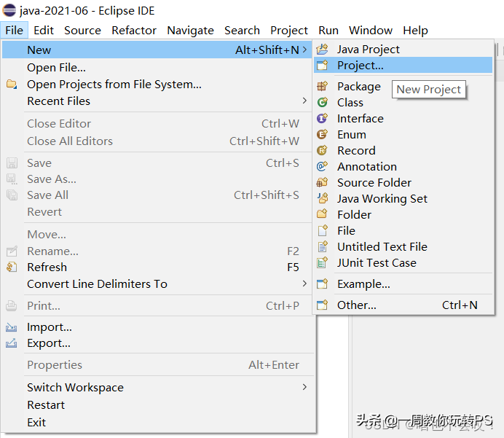Click the Record icon
This screenshot has height=438, width=504.
pyautogui.click(x=322, y=151)
